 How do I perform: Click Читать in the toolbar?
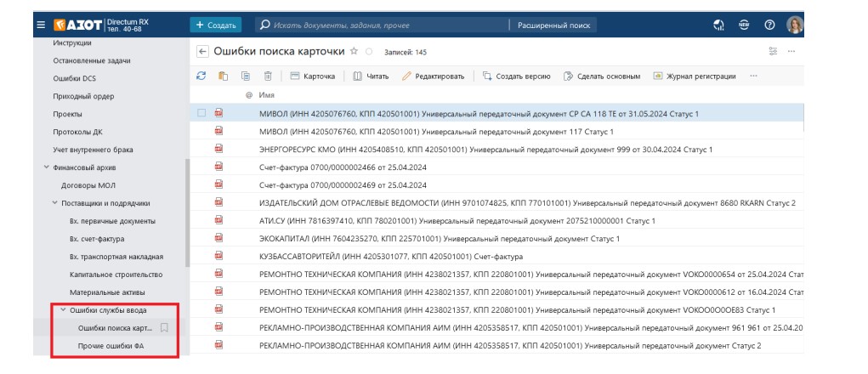coord(371,76)
